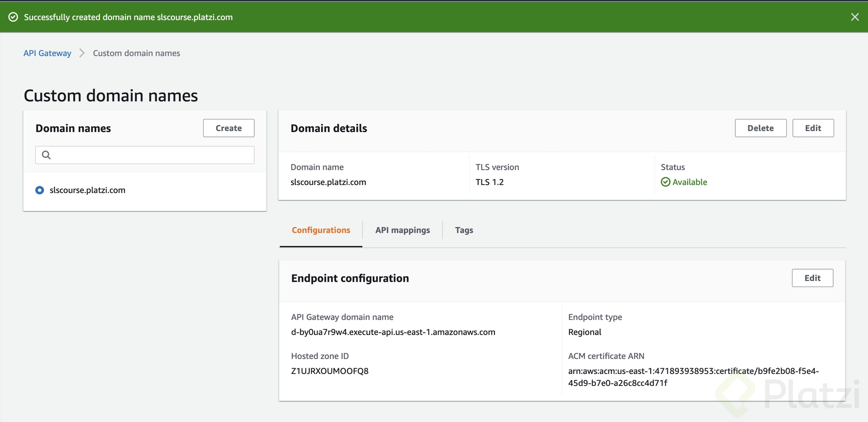
Task: Click the Custom domain names breadcrumb text
Action: (x=136, y=53)
